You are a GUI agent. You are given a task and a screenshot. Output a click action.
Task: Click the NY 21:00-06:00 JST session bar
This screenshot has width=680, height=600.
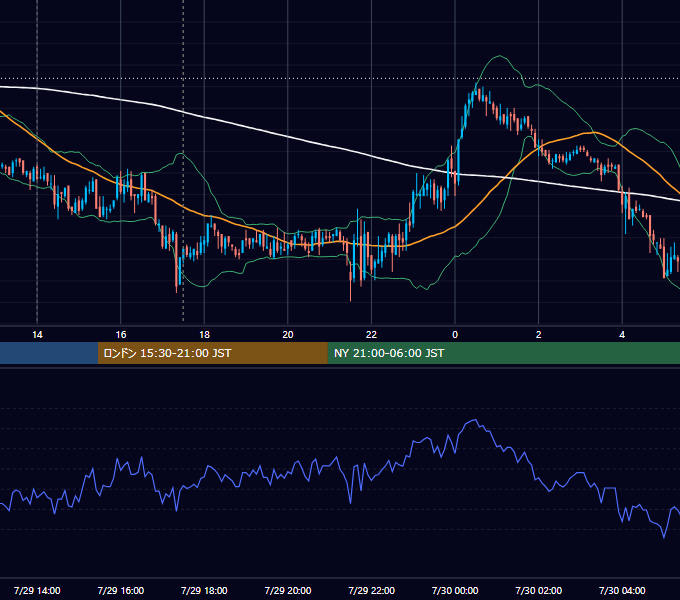click(503, 353)
